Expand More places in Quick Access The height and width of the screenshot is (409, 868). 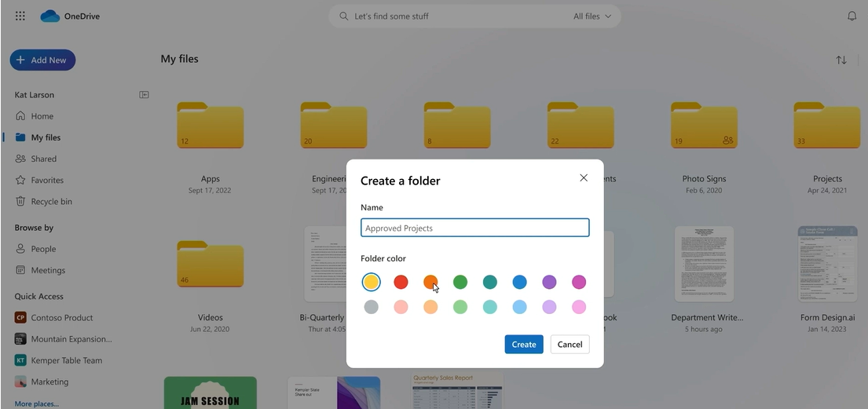pyautogui.click(x=36, y=404)
